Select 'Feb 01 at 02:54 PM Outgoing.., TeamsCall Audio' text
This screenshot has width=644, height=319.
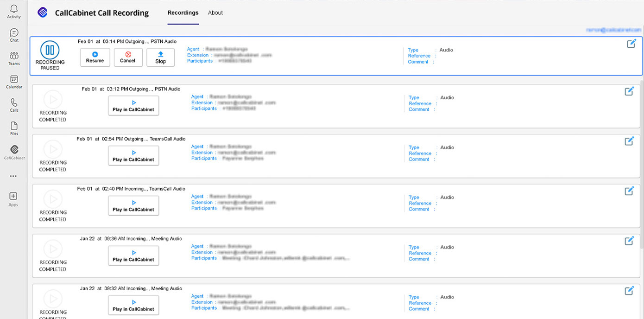[131, 139]
